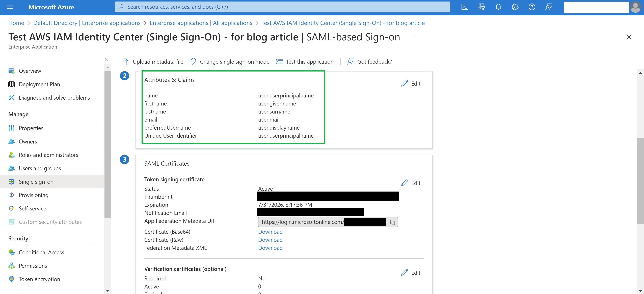This screenshot has height=294, width=644.
Task: Collapse the left navigation pane
Action: [106, 59]
